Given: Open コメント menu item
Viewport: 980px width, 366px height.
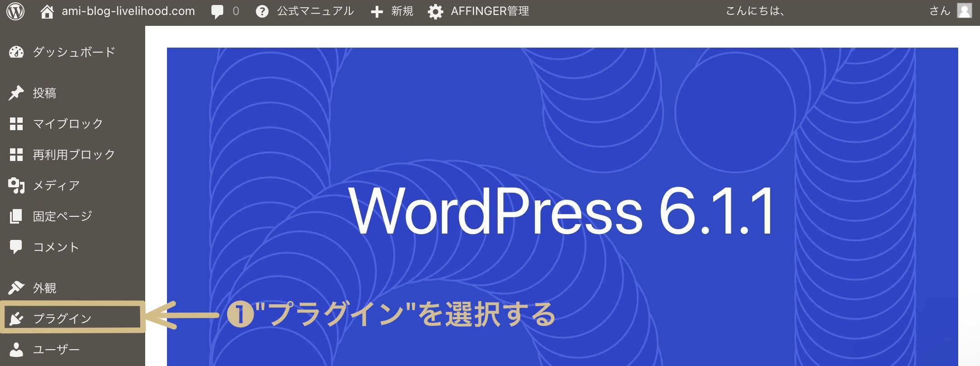Looking at the screenshot, I should (x=56, y=247).
